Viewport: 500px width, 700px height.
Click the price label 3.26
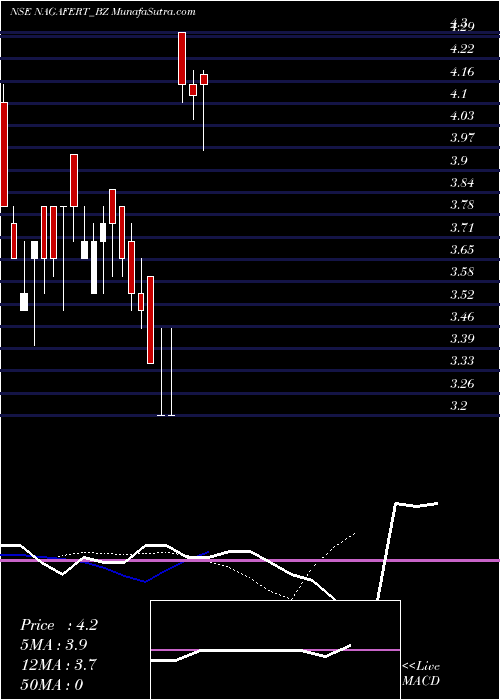coord(462,384)
